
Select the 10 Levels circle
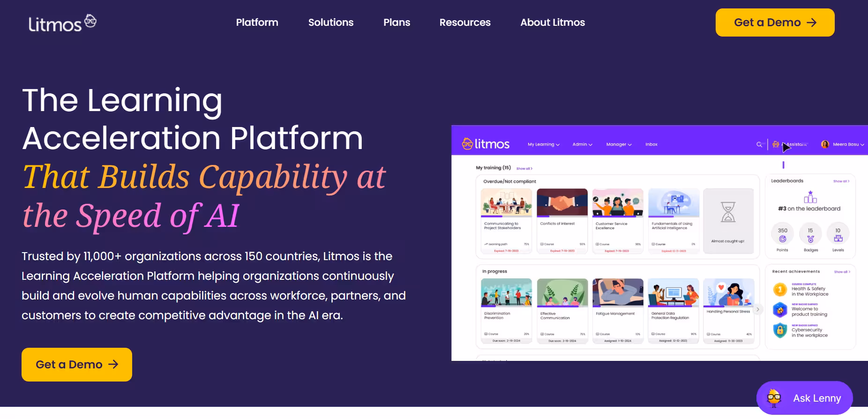pos(838,233)
